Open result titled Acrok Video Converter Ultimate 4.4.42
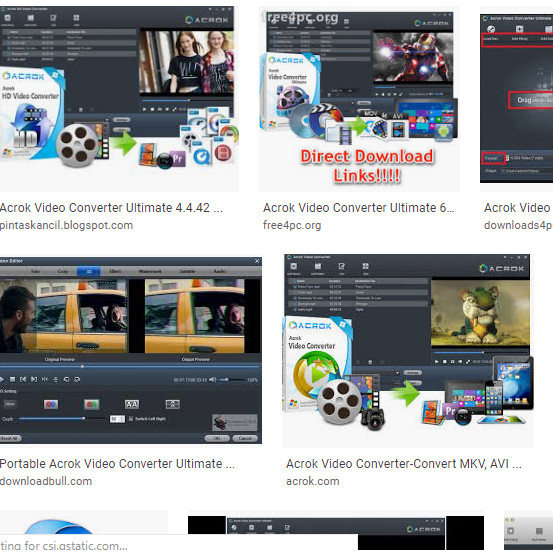This screenshot has height=553, width=553. click(x=111, y=208)
